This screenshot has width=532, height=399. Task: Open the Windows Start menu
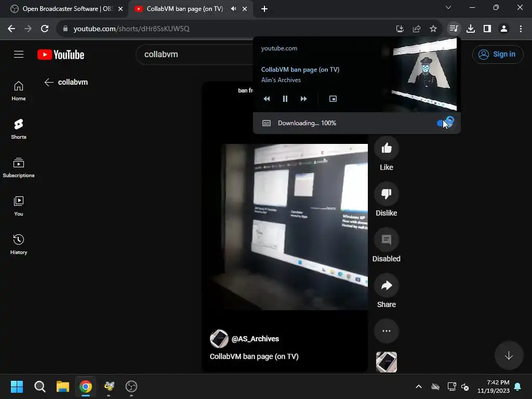pyautogui.click(x=17, y=387)
